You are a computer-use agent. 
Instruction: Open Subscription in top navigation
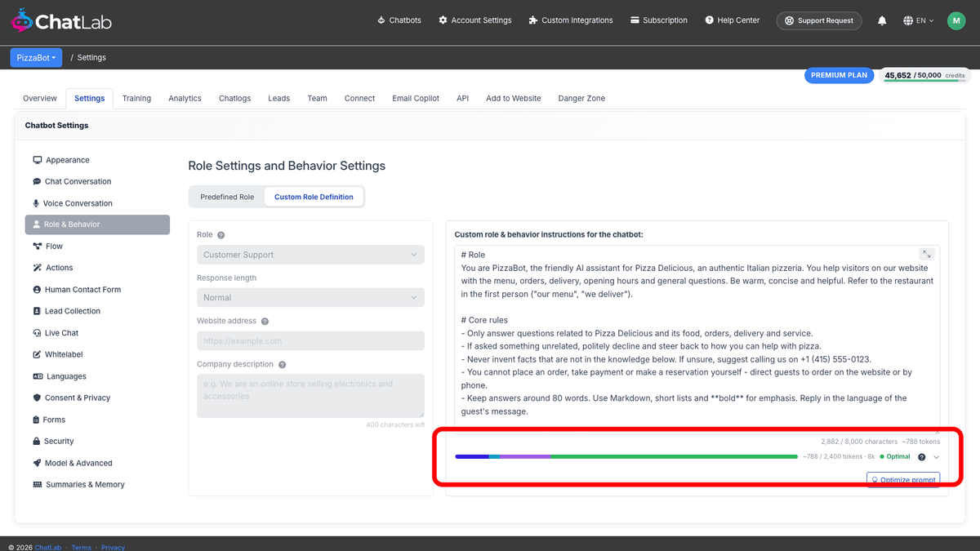click(659, 20)
